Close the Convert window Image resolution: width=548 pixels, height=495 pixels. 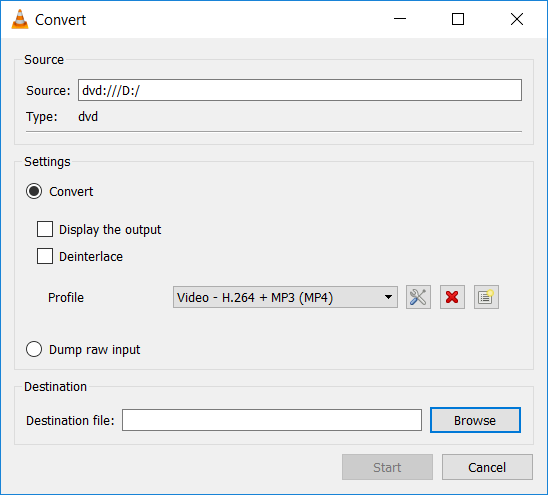517,19
